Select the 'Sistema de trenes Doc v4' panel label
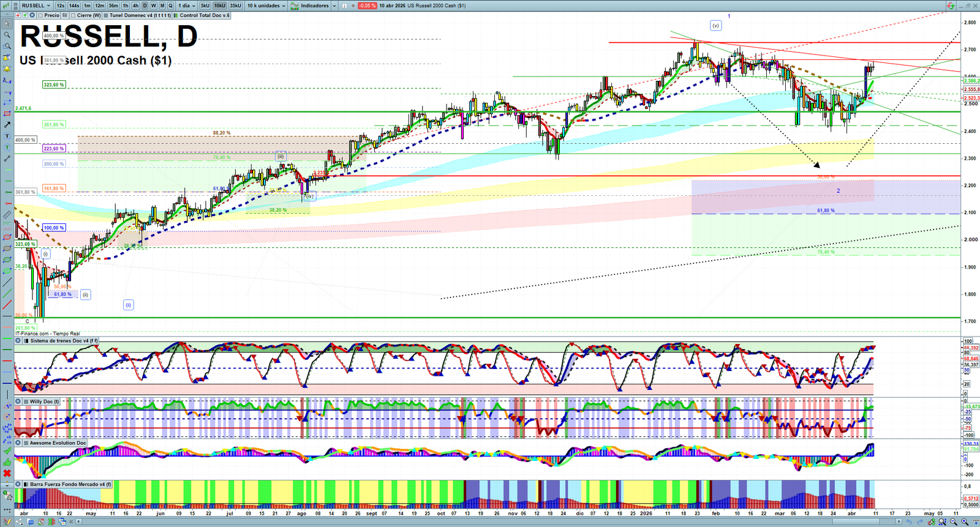The width and height of the screenshot is (980, 527). tap(64, 341)
